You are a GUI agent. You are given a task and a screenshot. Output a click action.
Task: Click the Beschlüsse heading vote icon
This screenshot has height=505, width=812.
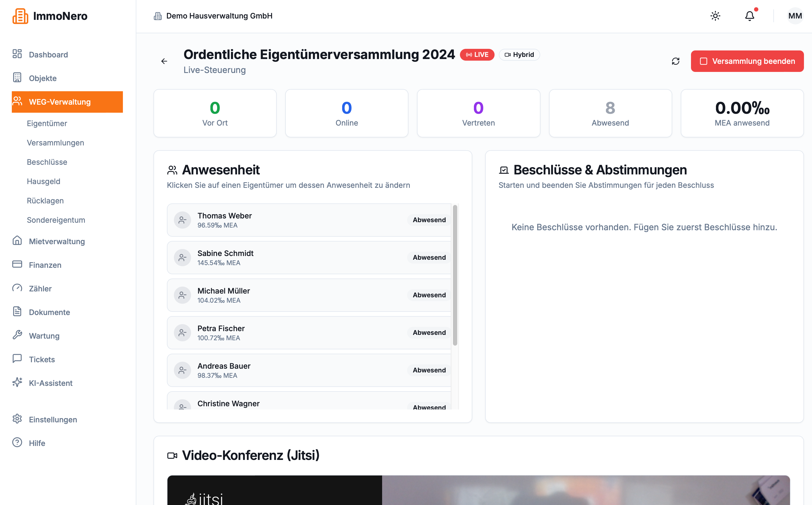point(504,170)
